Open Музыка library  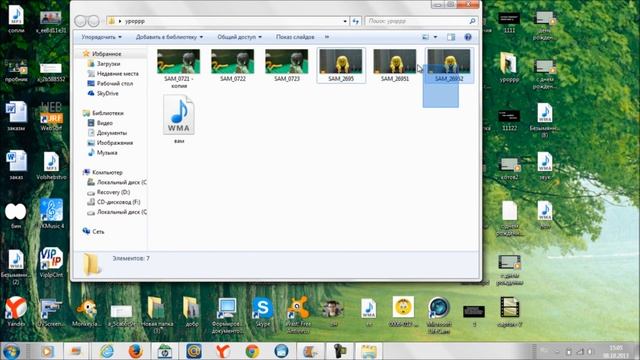click(x=107, y=153)
